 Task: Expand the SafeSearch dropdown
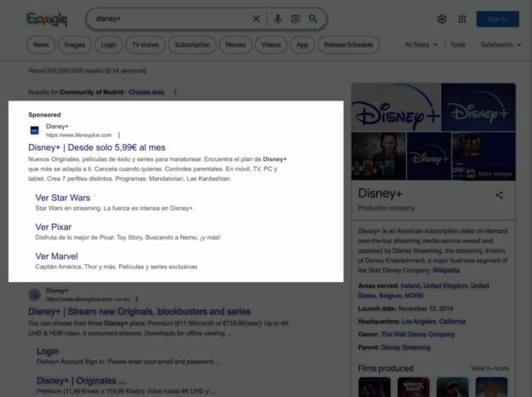click(501, 45)
